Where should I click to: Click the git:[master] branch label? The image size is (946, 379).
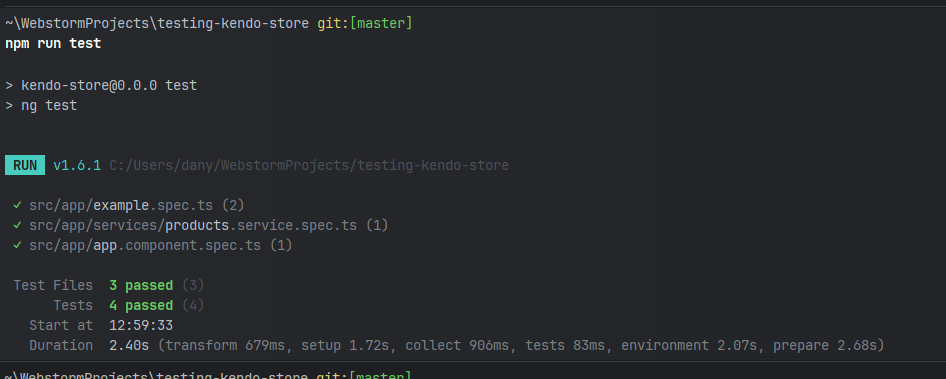tap(365, 24)
